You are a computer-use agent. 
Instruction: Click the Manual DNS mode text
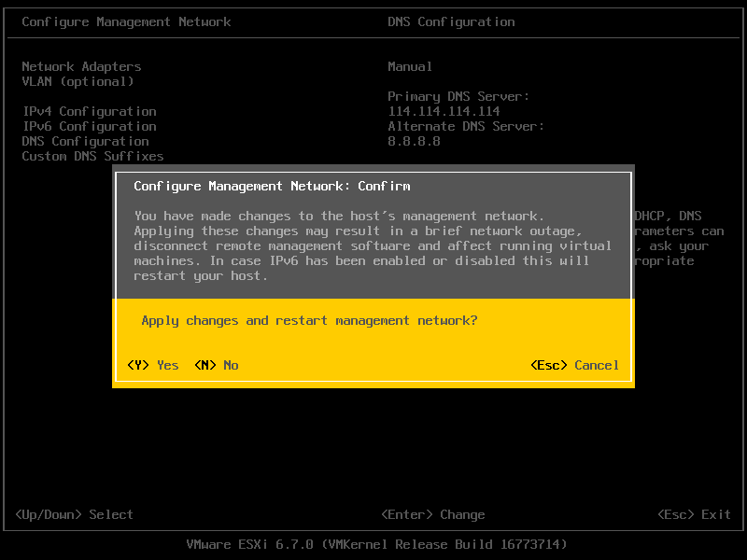410,66
